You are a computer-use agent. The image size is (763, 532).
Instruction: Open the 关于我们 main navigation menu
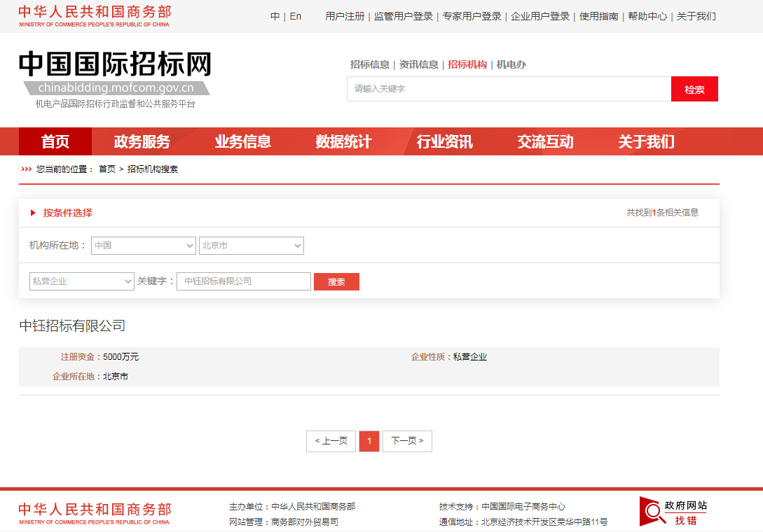click(x=646, y=141)
